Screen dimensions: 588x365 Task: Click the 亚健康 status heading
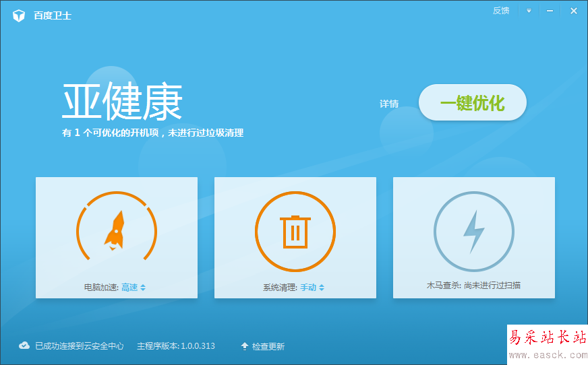[122, 102]
